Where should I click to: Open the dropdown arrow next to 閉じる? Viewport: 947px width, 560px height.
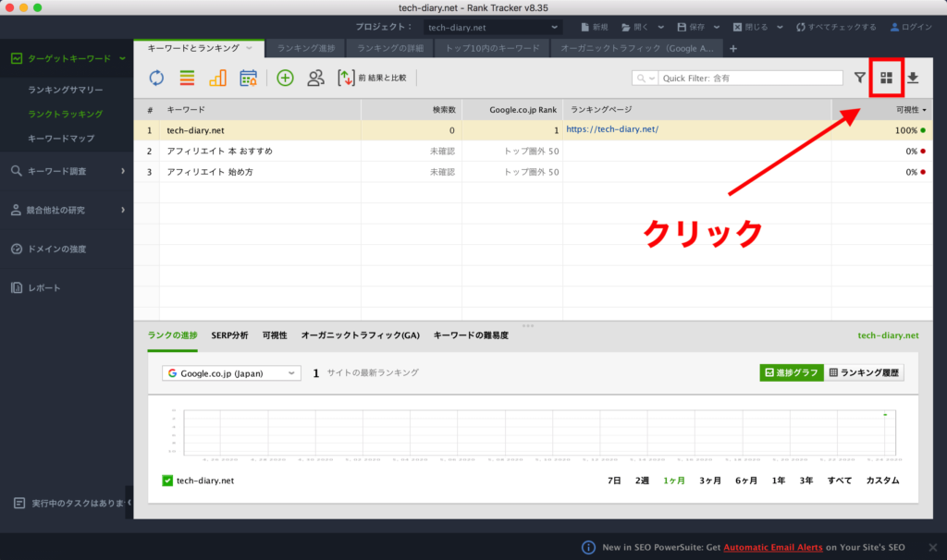coord(780,27)
